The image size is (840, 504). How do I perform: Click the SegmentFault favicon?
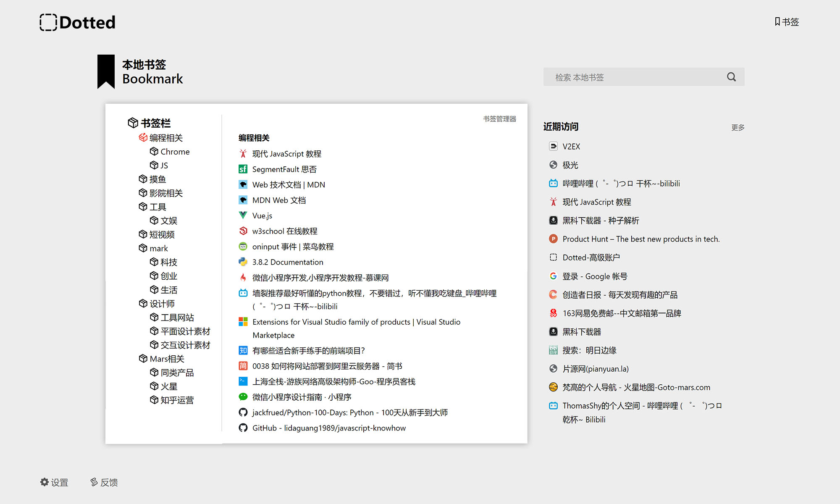click(x=243, y=169)
